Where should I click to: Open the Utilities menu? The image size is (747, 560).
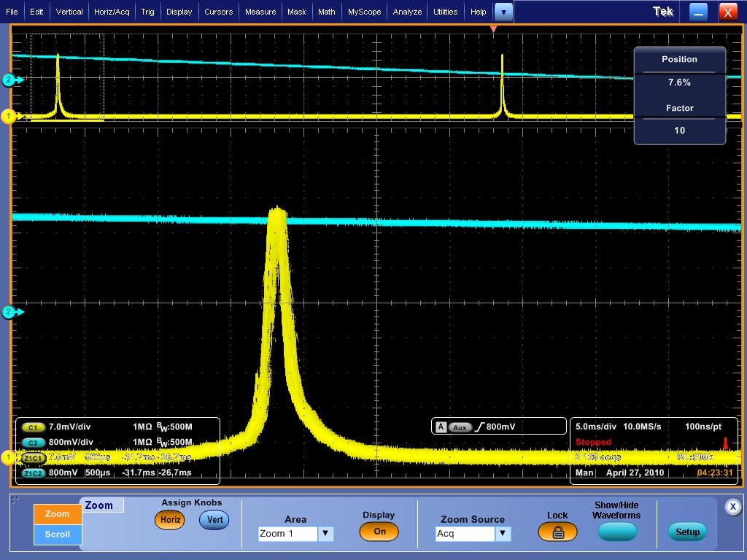click(446, 12)
